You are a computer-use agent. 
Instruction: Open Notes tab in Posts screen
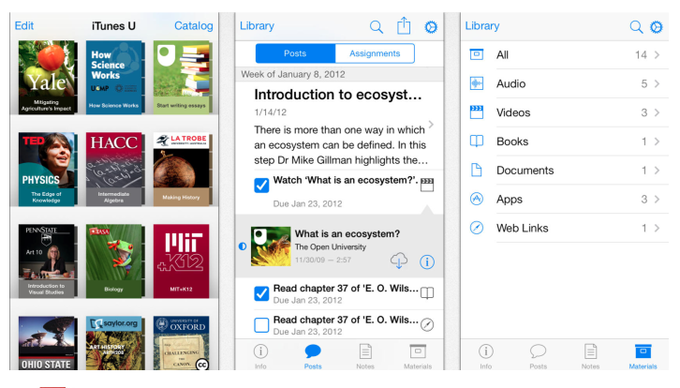coord(365,356)
